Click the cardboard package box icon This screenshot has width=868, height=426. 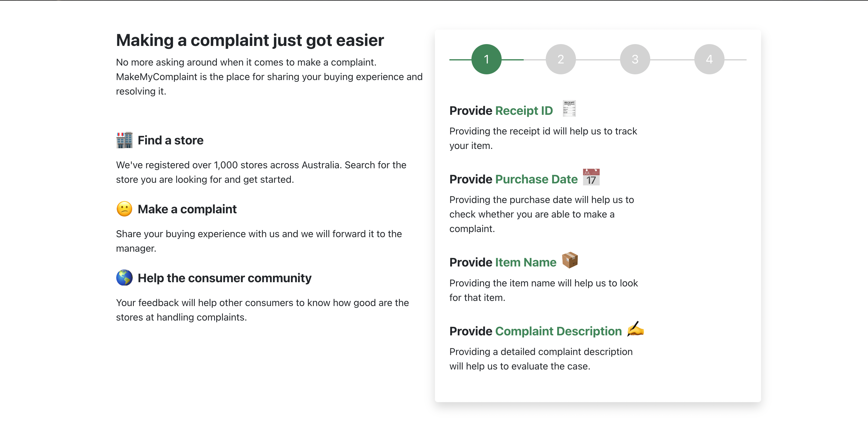(570, 260)
